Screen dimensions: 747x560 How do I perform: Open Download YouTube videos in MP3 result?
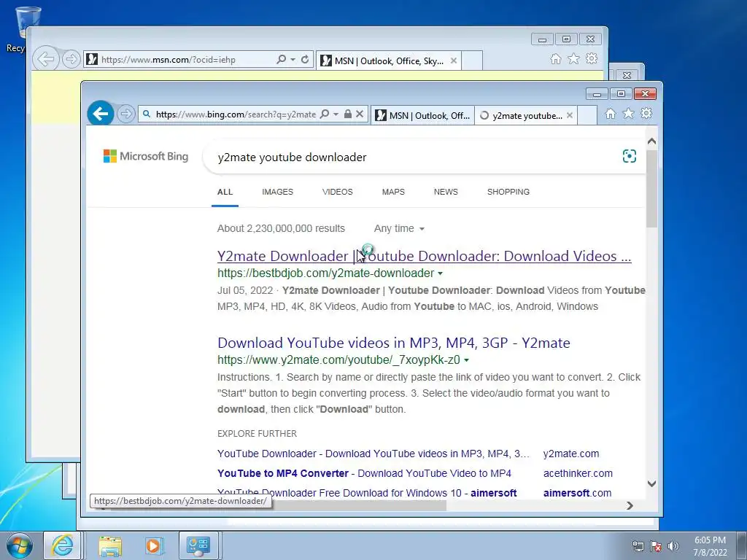click(393, 343)
